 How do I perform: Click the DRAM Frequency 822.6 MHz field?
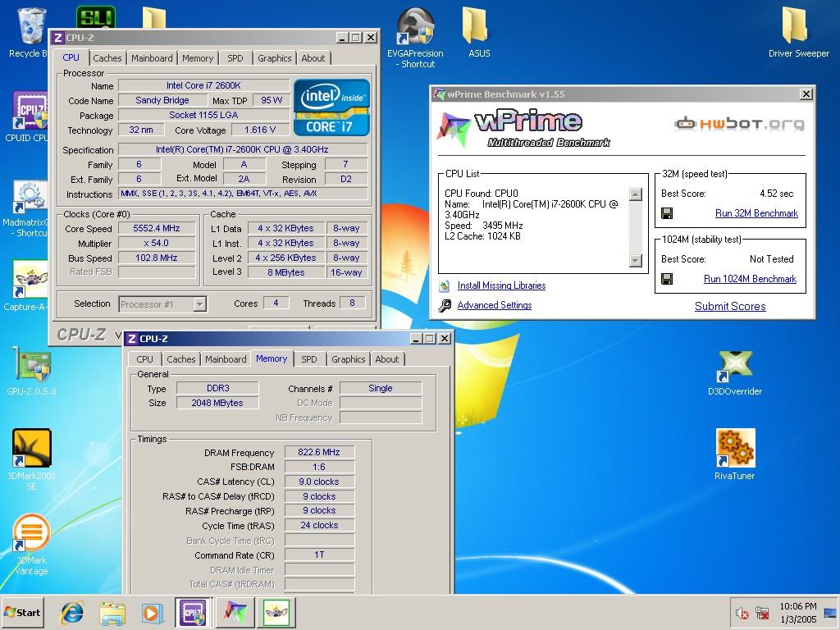click(x=319, y=452)
